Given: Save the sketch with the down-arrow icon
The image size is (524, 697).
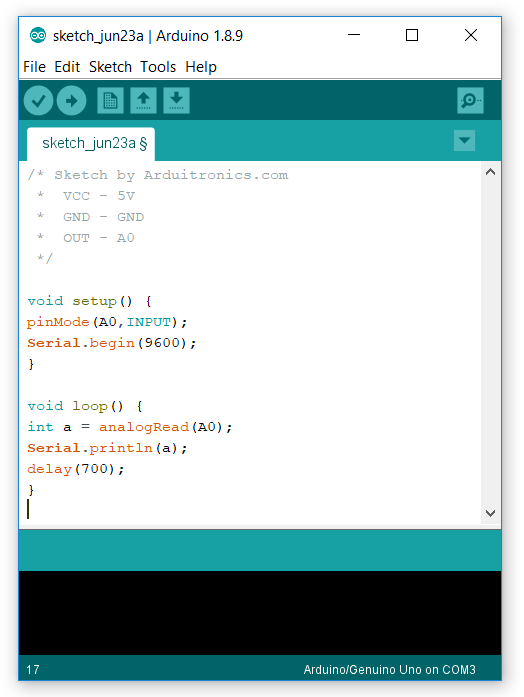Looking at the screenshot, I should [x=176, y=100].
